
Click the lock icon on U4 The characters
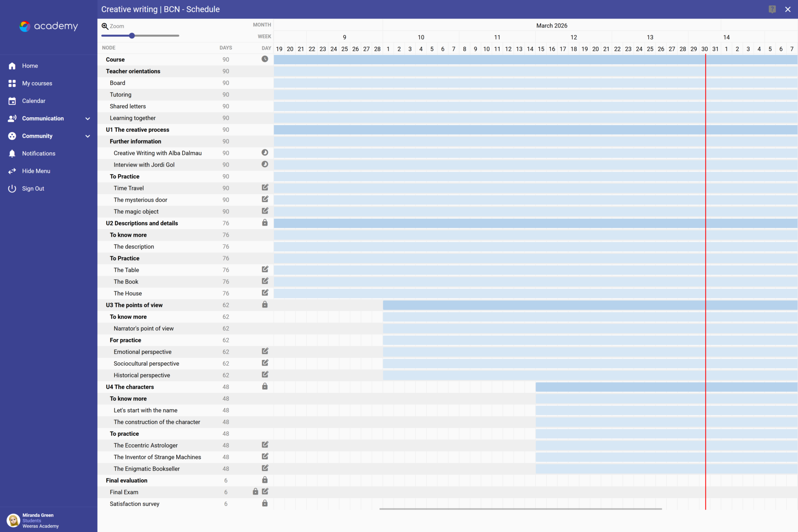point(265,386)
